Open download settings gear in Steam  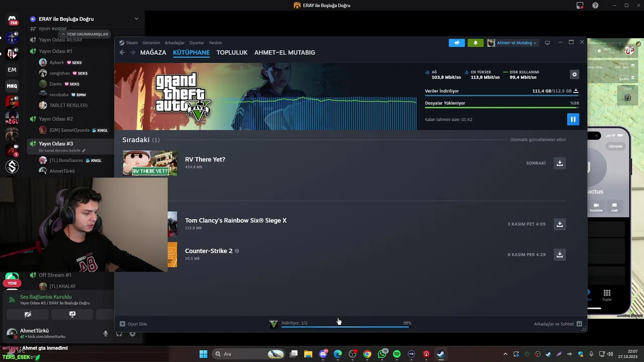point(575,74)
